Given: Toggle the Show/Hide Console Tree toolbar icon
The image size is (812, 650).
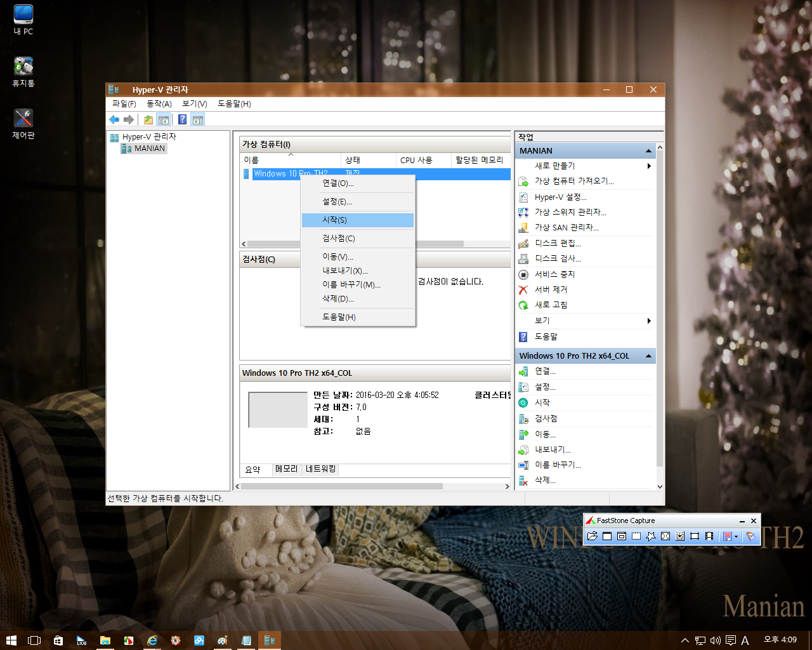Looking at the screenshot, I should click(164, 119).
